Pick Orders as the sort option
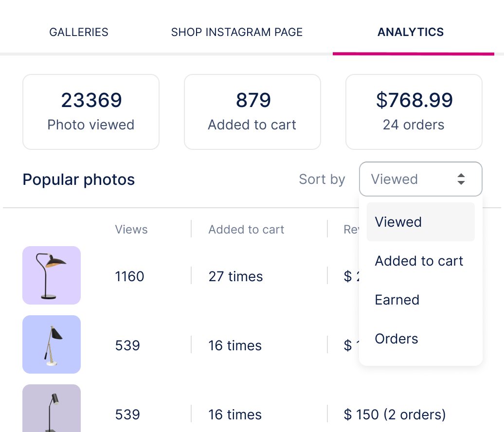504x432 pixels. tap(396, 339)
